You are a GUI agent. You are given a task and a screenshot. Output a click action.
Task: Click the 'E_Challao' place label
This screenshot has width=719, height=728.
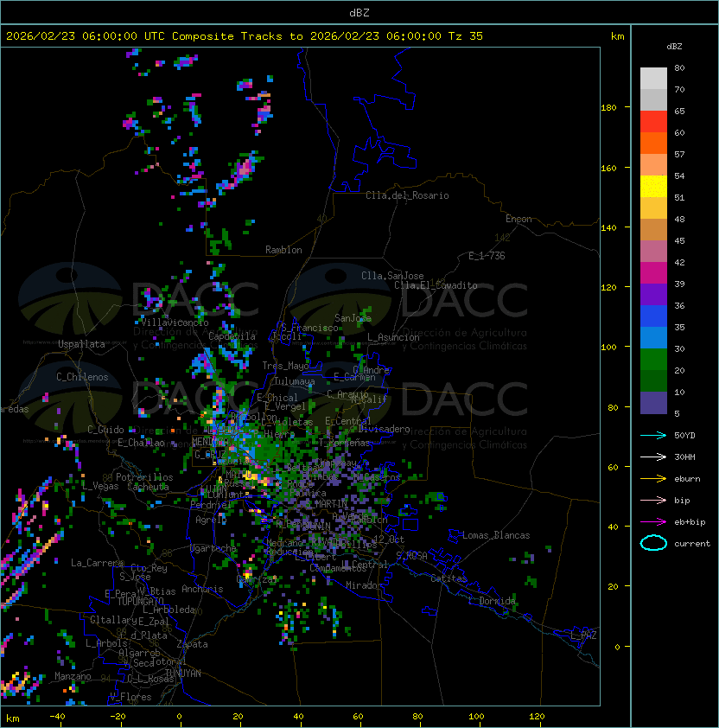(x=141, y=443)
